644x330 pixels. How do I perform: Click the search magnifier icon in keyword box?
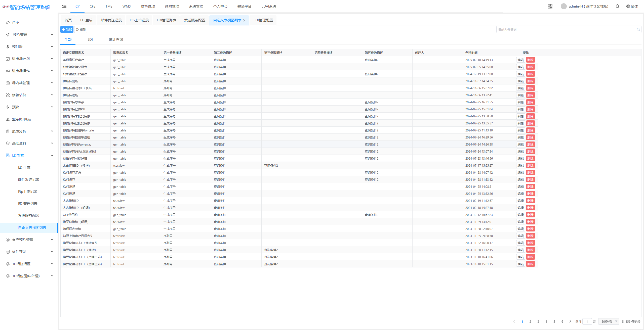[638, 30]
